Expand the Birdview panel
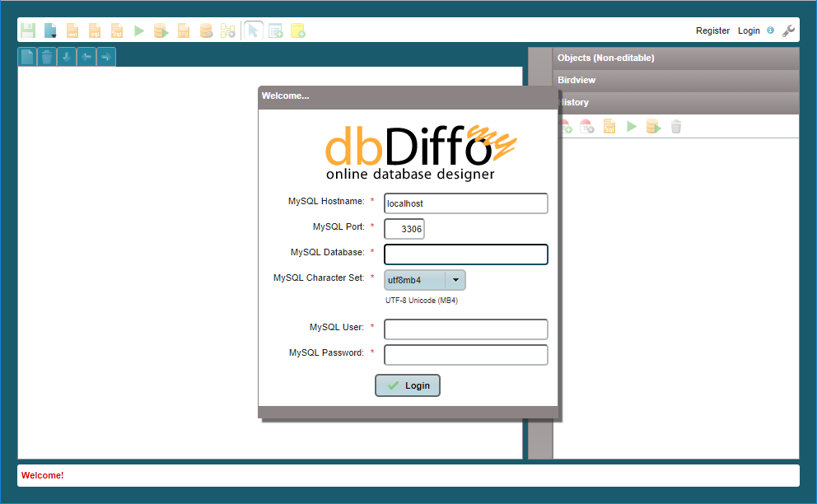 (676, 80)
